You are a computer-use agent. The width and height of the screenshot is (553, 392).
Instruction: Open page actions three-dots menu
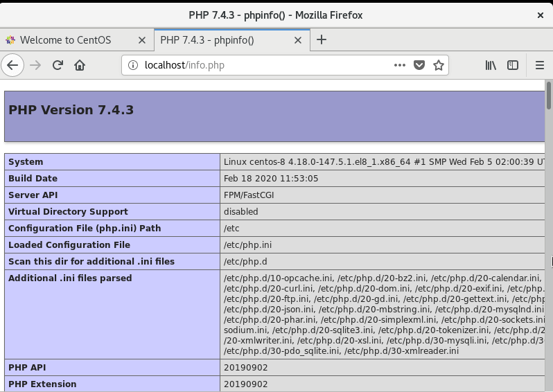400,65
